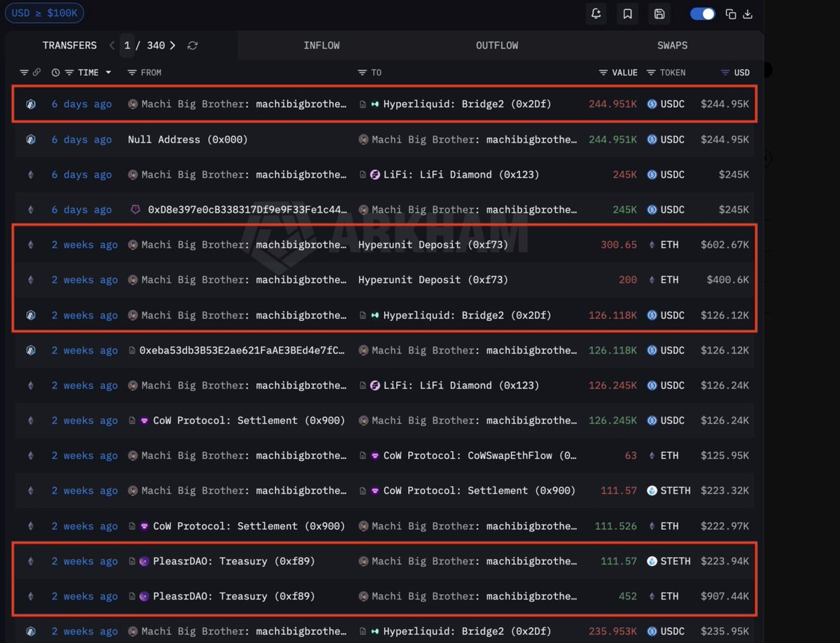
Task: Open Hyperunit Deposit in the 300.65 ETH row
Action: [433, 245]
